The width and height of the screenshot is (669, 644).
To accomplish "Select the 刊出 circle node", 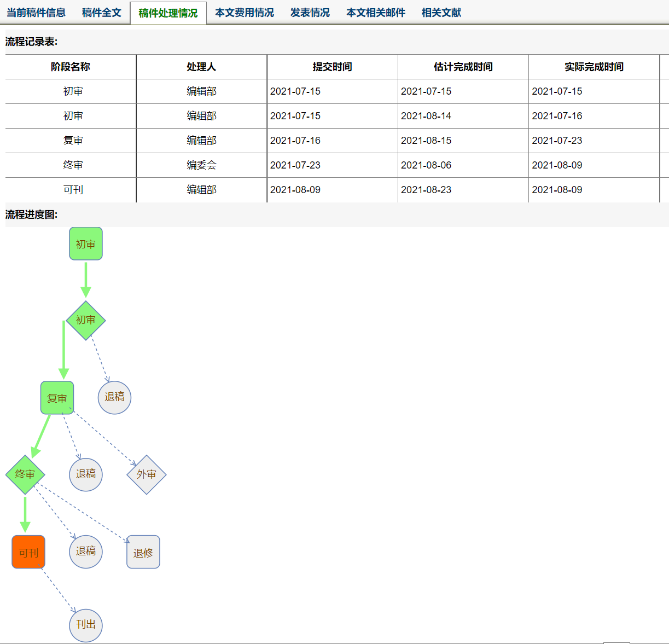I will (86, 625).
